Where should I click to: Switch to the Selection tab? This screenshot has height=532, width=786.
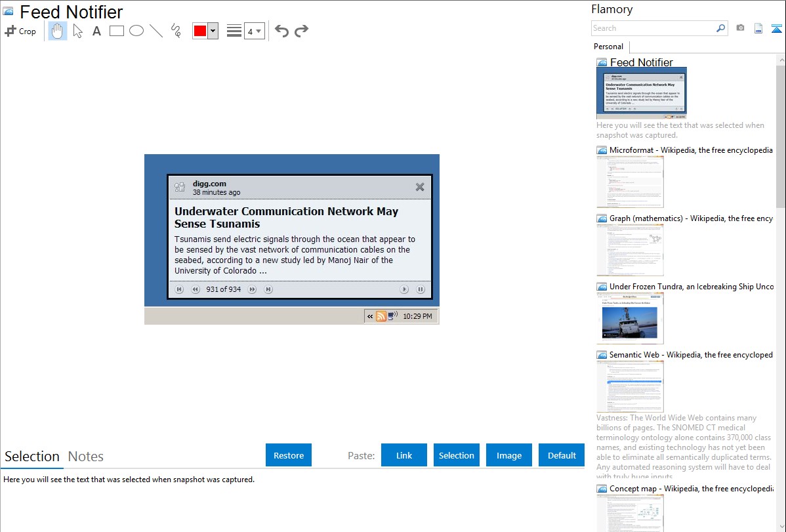click(32, 457)
